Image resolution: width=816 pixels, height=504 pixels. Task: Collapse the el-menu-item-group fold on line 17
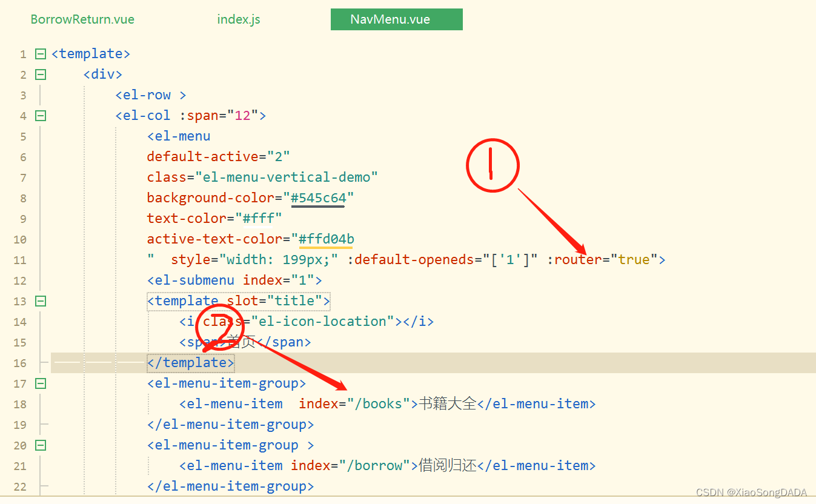pyautogui.click(x=41, y=383)
